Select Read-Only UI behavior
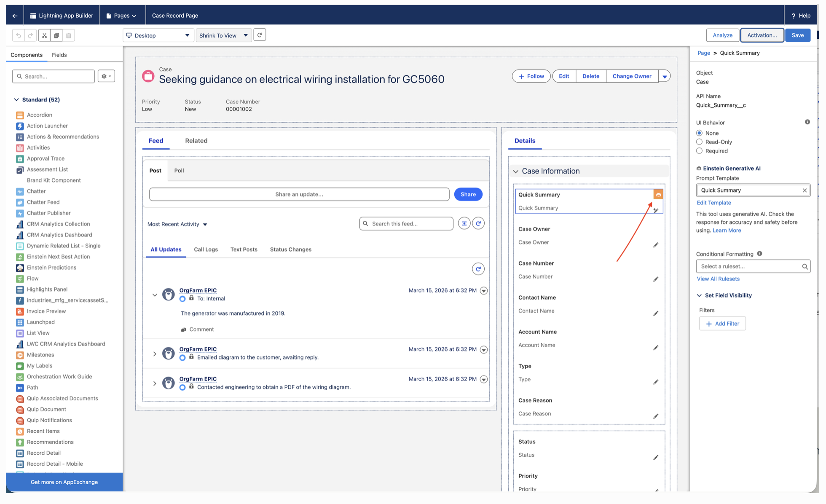The image size is (826, 504). 700,142
